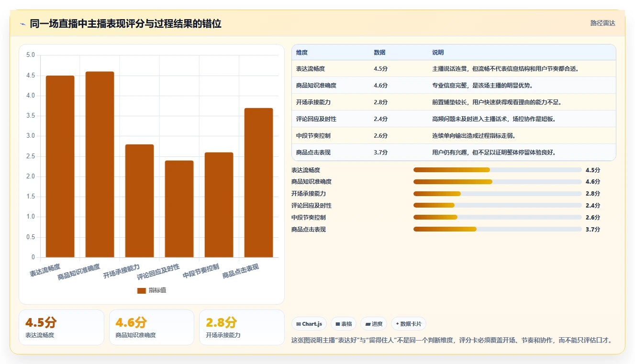Screen dimensions: 635x364
Task: Toggle the 指标值 legend swatch
Action: tap(141, 290)
